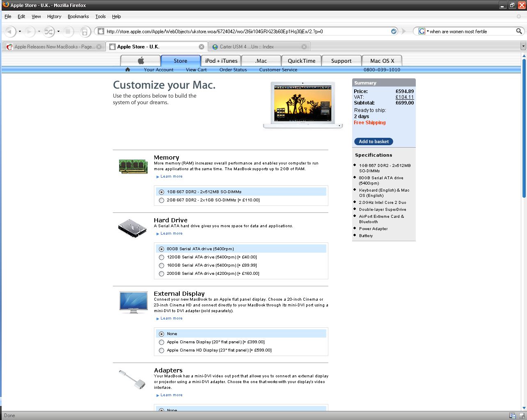The height and width of the screenshot is (420, 527).
Task: Click the browser Forward arrow button
Action: pos(30,31)
